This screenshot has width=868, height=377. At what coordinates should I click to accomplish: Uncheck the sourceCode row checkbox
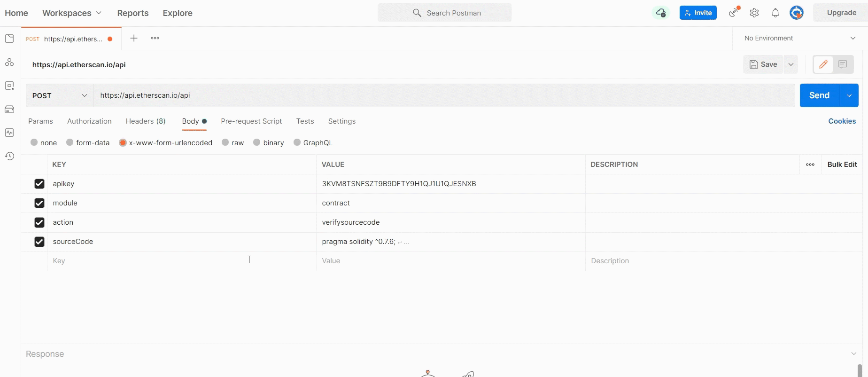coord(39,242)
